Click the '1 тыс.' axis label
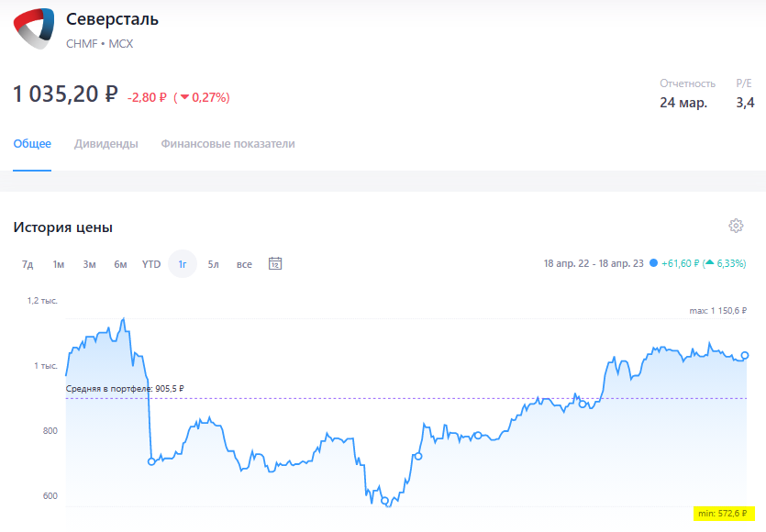The width and height of the screenshot is (766, 532). (46, 365)
